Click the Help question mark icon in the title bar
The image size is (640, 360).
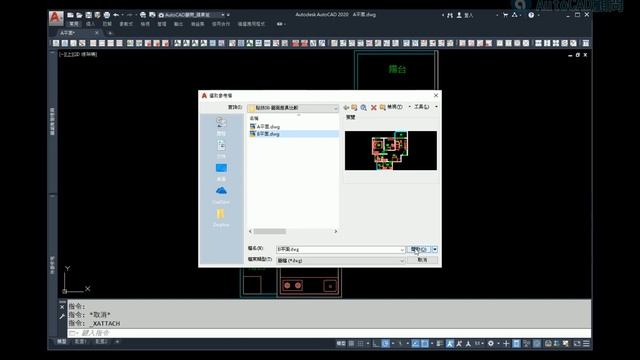coord(531,15)
